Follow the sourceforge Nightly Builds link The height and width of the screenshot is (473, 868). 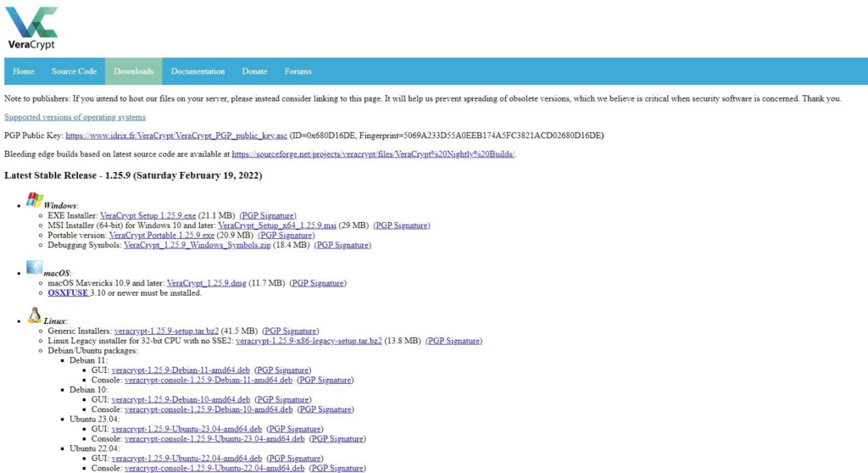tap(373, 154)
